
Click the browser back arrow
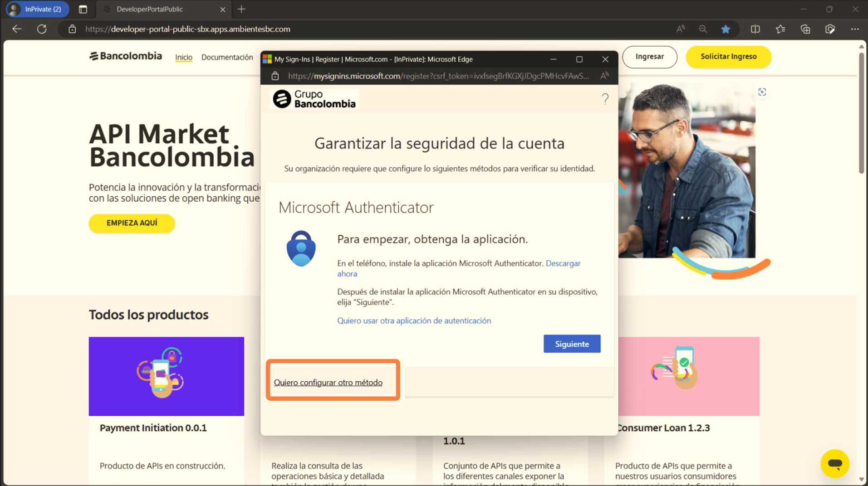click(x=17, y=29)
